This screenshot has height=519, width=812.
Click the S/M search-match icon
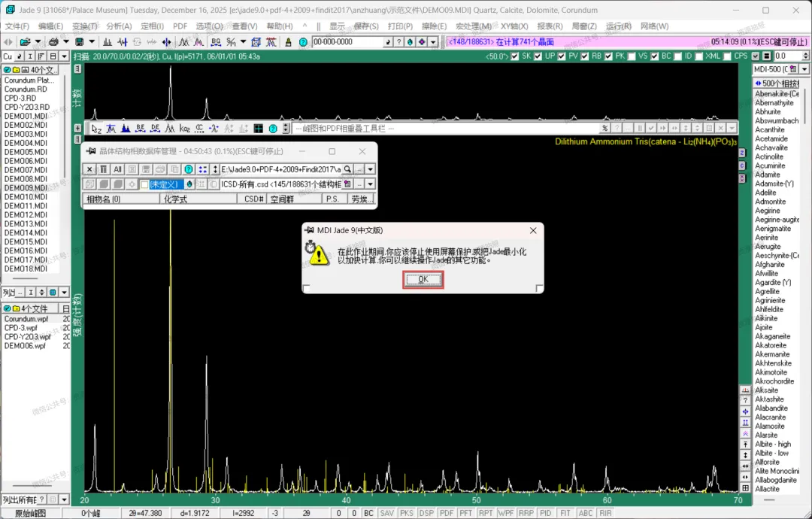(232, 42)
